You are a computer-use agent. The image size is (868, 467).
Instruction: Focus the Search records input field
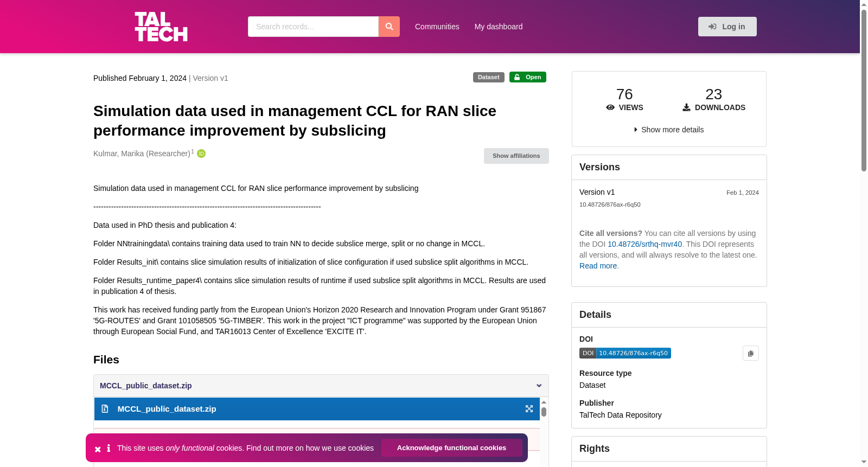coord(313,27)
